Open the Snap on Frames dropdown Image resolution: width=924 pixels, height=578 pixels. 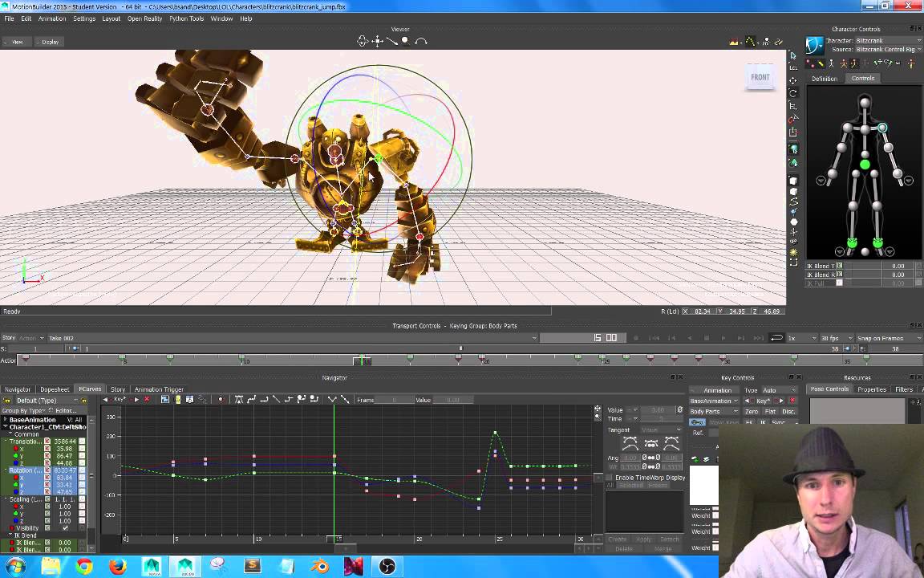890,338
